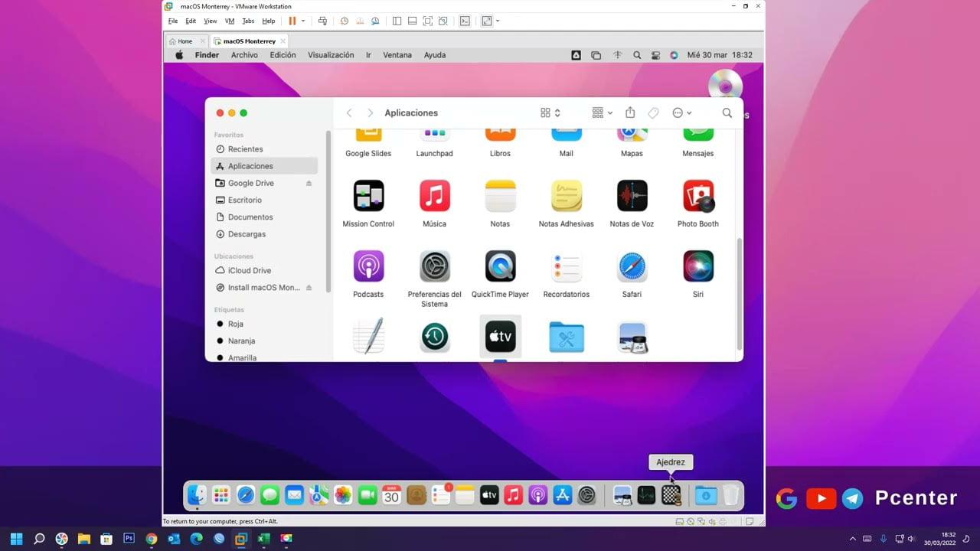Open Spotlight search in macOS menu bar
Viewport: 980px width, 551px height.
pyautogui.click(x=637, y=55)
